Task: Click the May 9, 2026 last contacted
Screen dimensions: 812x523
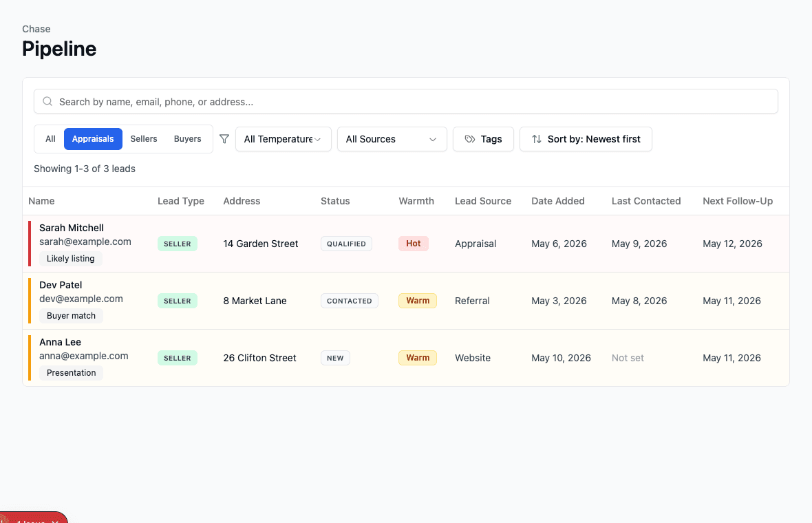Action: click(x=639, y=244)
